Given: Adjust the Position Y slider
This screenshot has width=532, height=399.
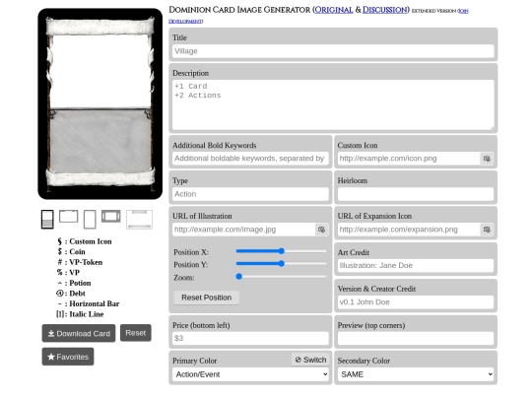Looking at the screenshot, I should [281, 264].
